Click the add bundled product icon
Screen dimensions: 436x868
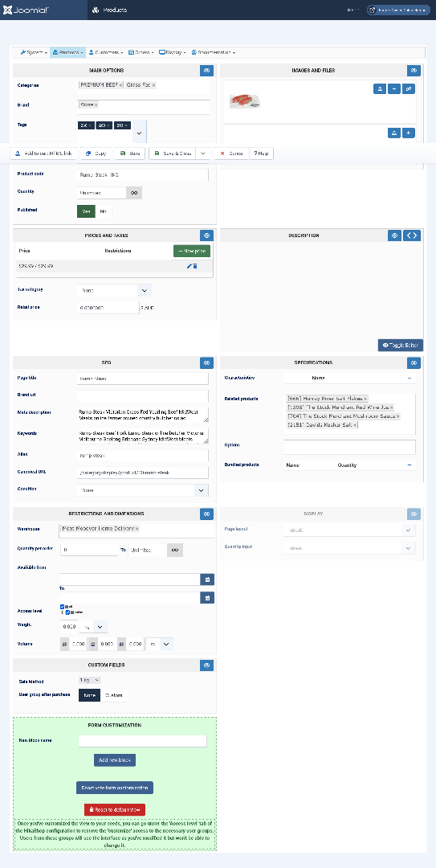tap(410, 465)
